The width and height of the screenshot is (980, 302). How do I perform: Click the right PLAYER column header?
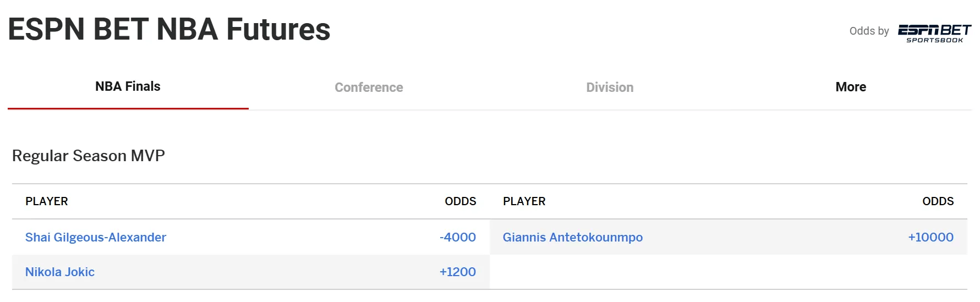tap(524, 201)
